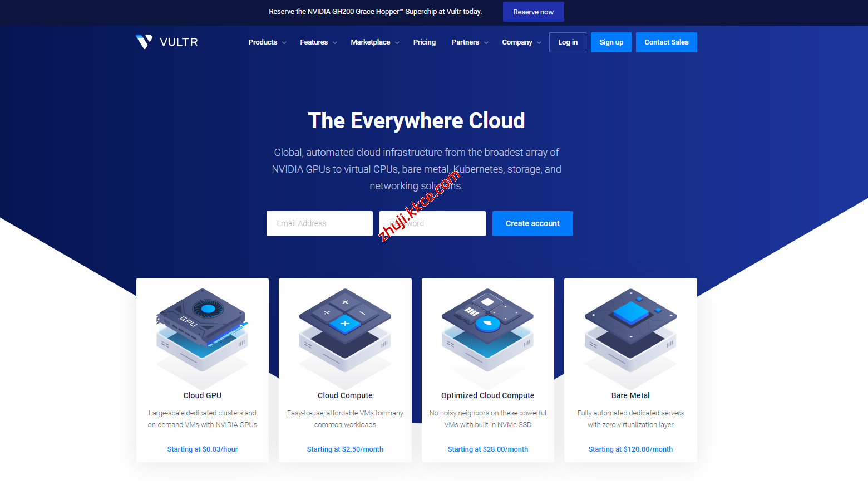Open Cloud Compute starting at $2.50/month link
This screenshot has height=499, width=868.
pyautogui.click(x=345, y=449)
